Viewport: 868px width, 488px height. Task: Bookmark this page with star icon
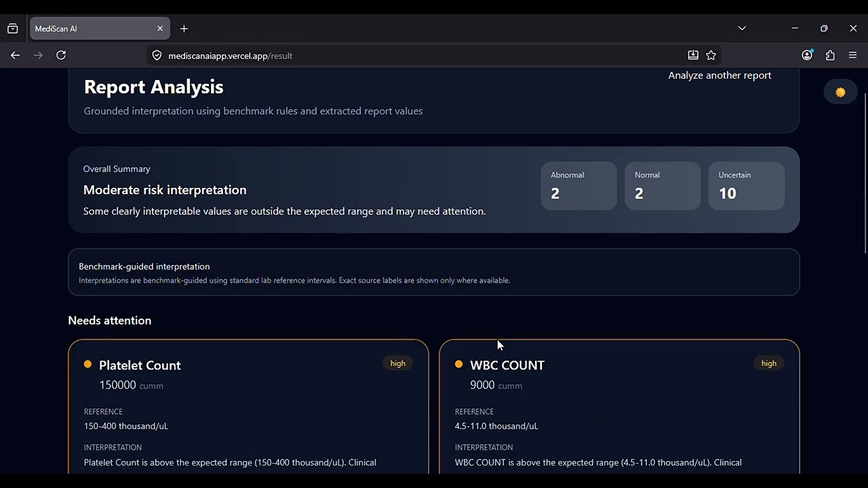711,56
